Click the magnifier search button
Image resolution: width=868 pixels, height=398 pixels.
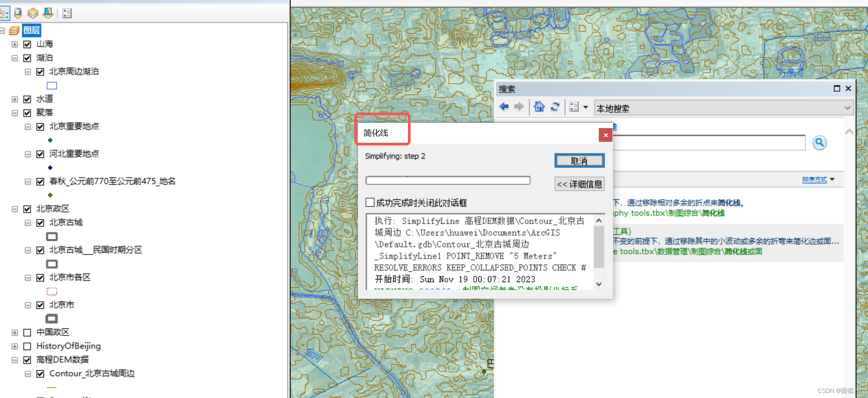point(819,143)
